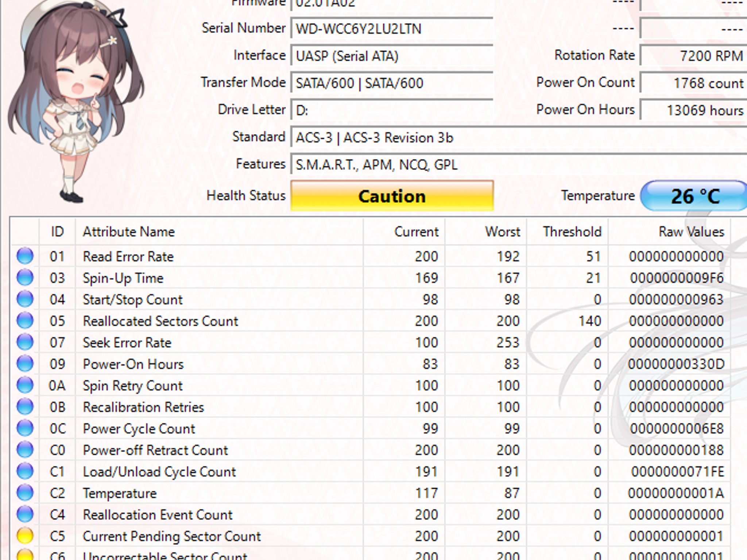Click the blue status icon for Power-On Hours
747x560 pixels.
click(x=25, y=363)
